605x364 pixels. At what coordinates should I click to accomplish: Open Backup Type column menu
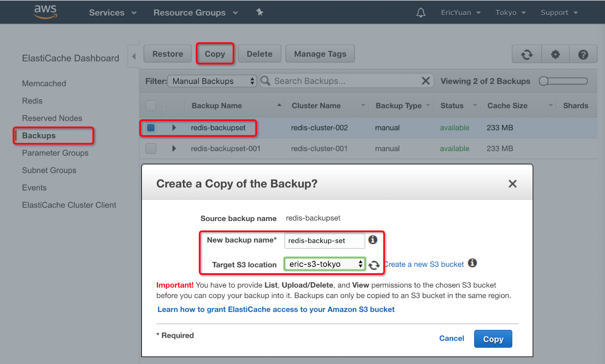(x=428, y=106)
